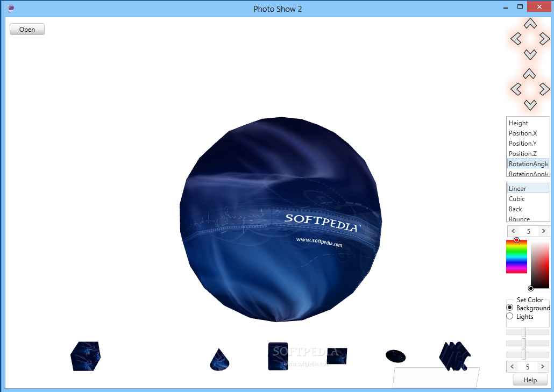This screenshot has height=392, width=554.
Task: Click the Open button
Action: 27,30
